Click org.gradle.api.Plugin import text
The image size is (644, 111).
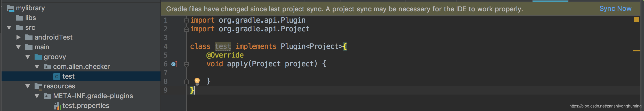(262, 20)
